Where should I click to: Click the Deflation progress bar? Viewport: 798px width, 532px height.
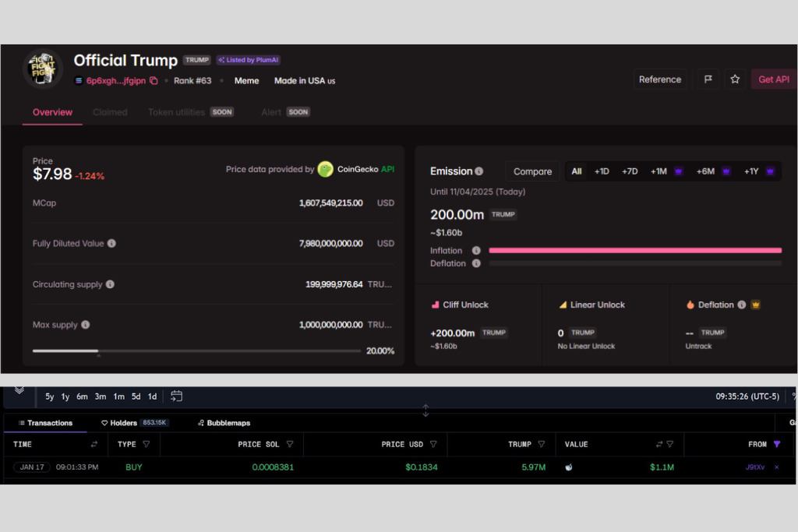635,263
